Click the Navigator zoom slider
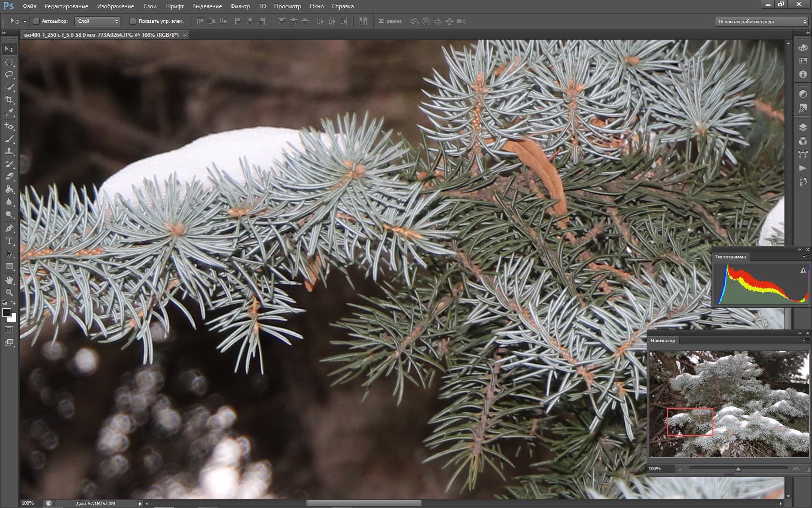Viewport: 812px width, 508px height. coord(738,469)
